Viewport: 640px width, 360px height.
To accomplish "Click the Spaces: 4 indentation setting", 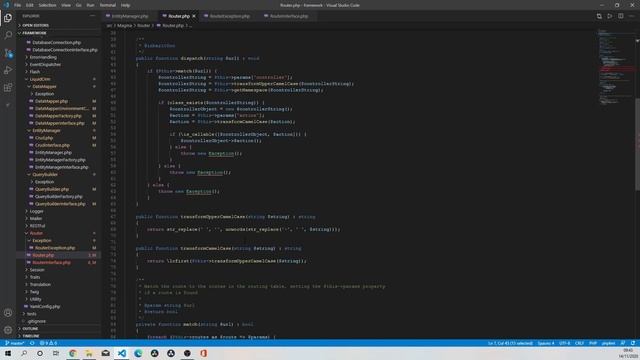I will [546, 343].
